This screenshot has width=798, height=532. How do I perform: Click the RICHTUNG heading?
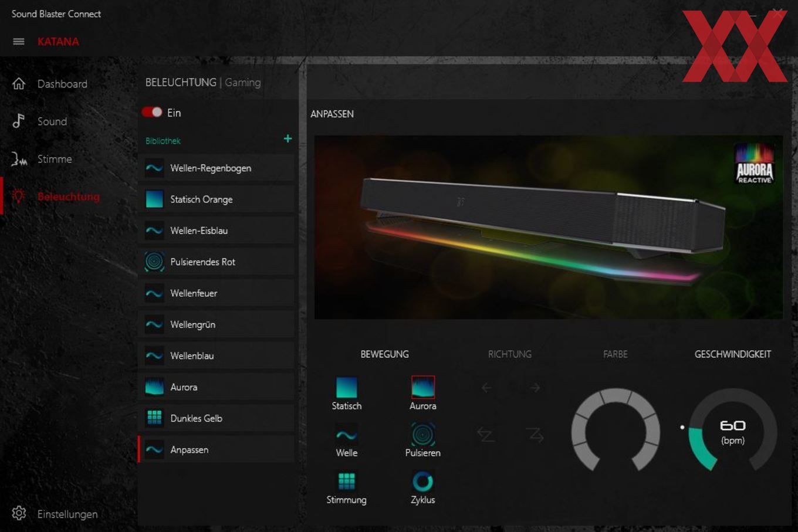[510, 354]
